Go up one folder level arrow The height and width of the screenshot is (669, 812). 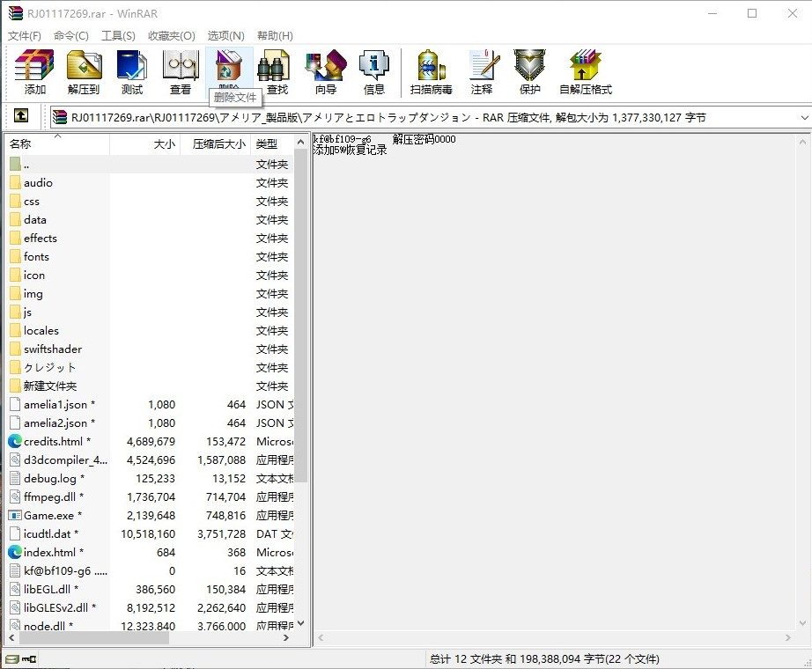point(21,116)
